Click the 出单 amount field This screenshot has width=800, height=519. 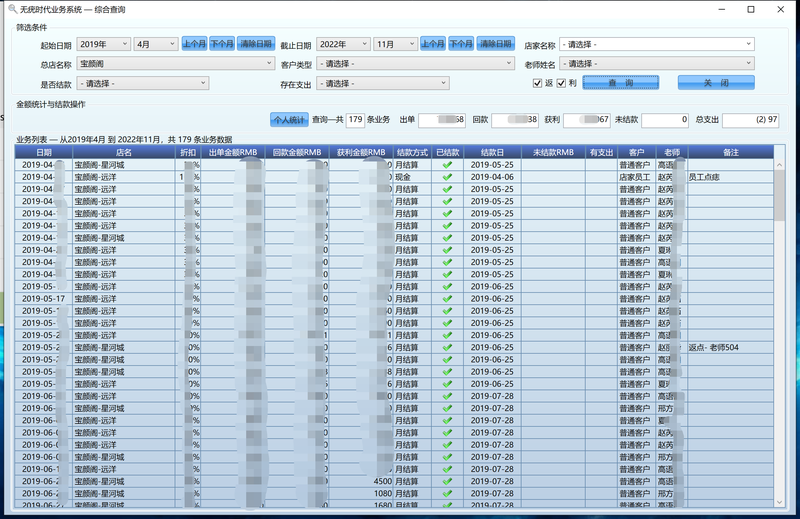click(x=442, y=120)
